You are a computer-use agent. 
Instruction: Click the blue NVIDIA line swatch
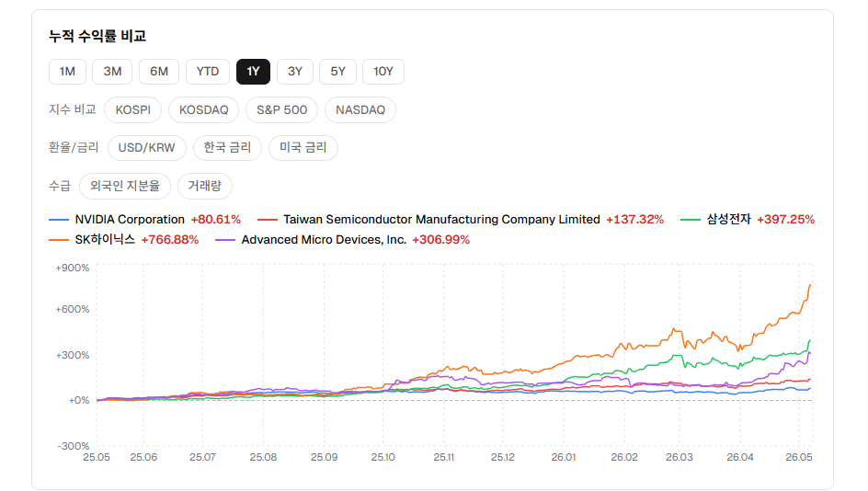(x=59, y=221)
